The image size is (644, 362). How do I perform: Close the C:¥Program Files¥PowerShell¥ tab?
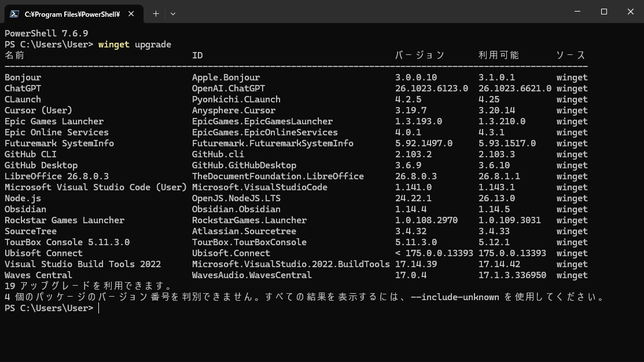[x=131, y=14]
